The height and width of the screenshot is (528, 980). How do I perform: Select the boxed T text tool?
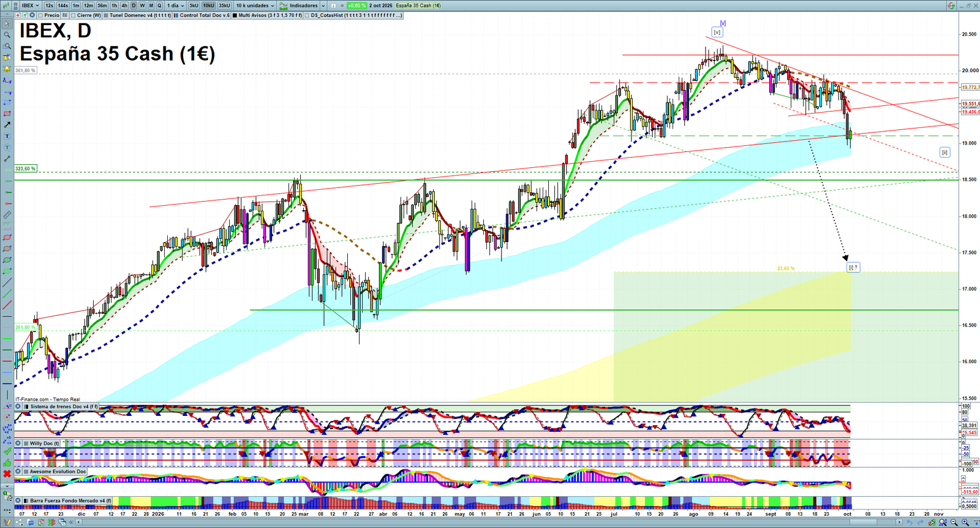(7, 136)
